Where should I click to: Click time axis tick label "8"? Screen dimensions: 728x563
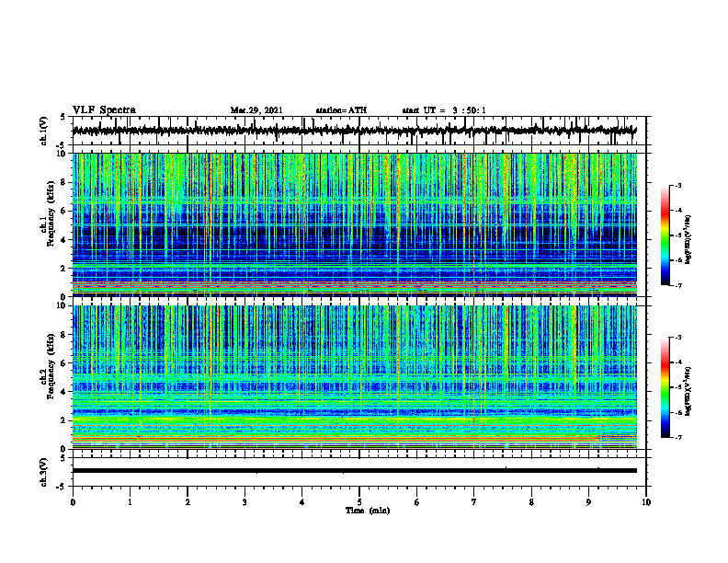tap(531, 502)
